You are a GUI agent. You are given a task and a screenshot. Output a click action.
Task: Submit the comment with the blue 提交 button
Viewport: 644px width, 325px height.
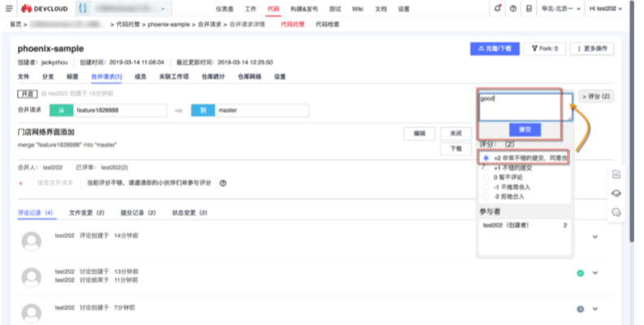point(525,130)
